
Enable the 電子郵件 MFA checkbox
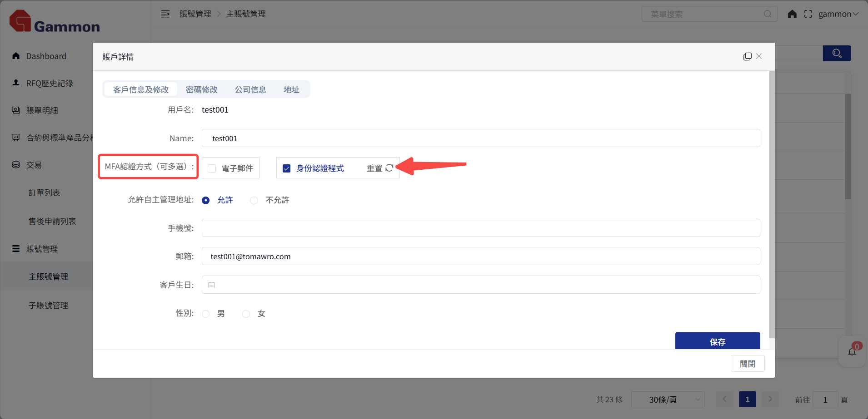pyautogui.click(x=212, y=168)
